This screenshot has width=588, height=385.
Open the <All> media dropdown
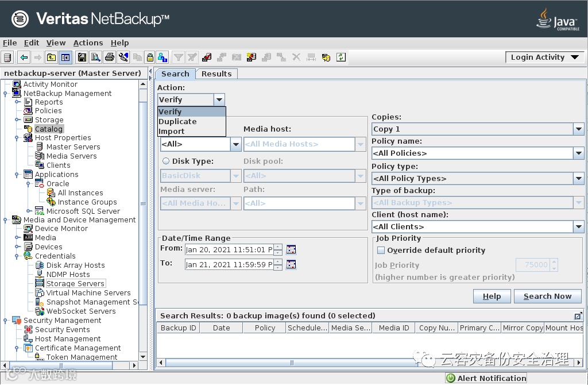coord(235,144)
